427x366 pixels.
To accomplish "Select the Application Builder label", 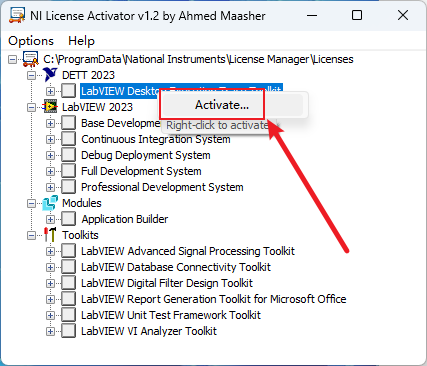I will tap(125, 219).
